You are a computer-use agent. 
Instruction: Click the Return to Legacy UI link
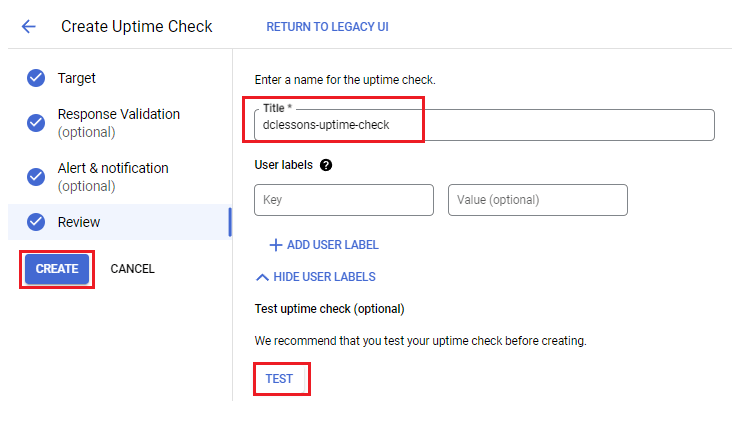327,27
